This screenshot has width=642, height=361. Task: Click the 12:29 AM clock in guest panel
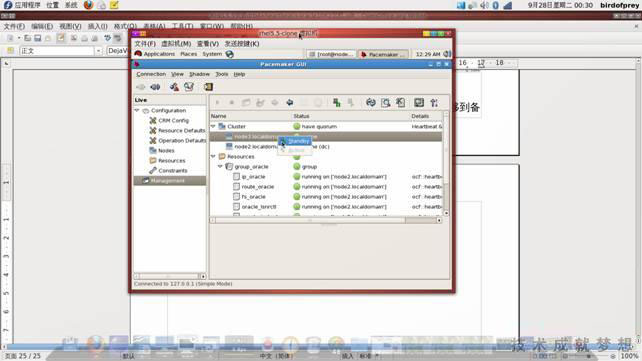428,54
